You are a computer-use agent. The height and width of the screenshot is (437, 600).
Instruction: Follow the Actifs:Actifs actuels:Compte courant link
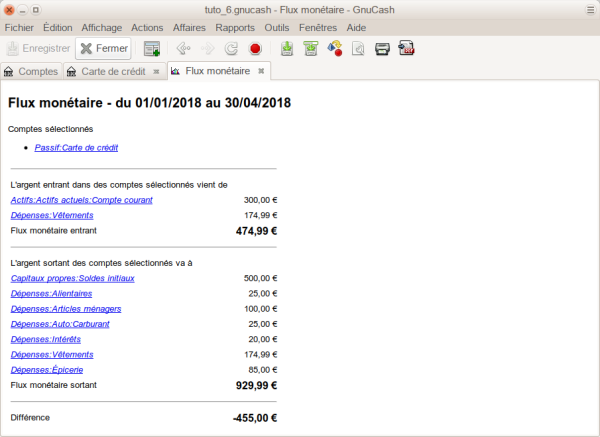(81, 200)
